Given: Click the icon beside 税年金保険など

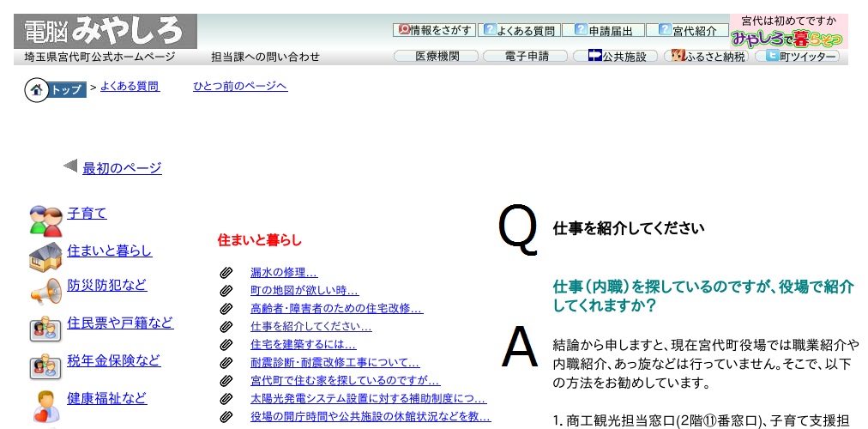Looking at the screenshot, I should tap(45, 366).
